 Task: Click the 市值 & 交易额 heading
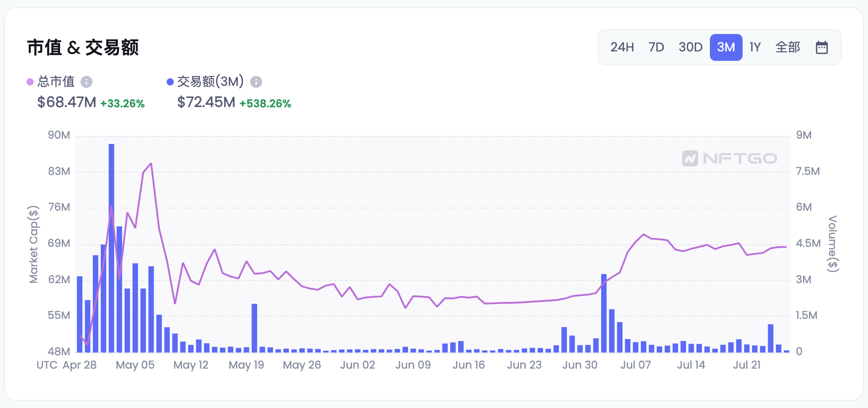tap(83, 47)
